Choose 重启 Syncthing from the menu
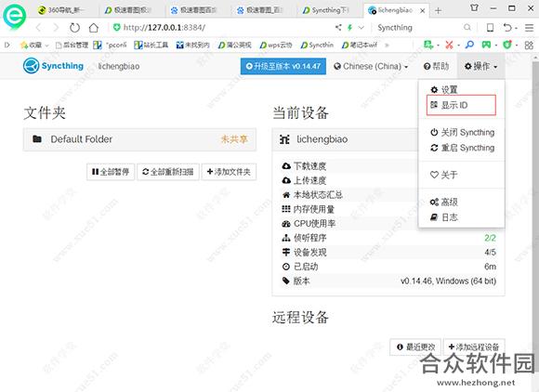 tap(461, 148)
